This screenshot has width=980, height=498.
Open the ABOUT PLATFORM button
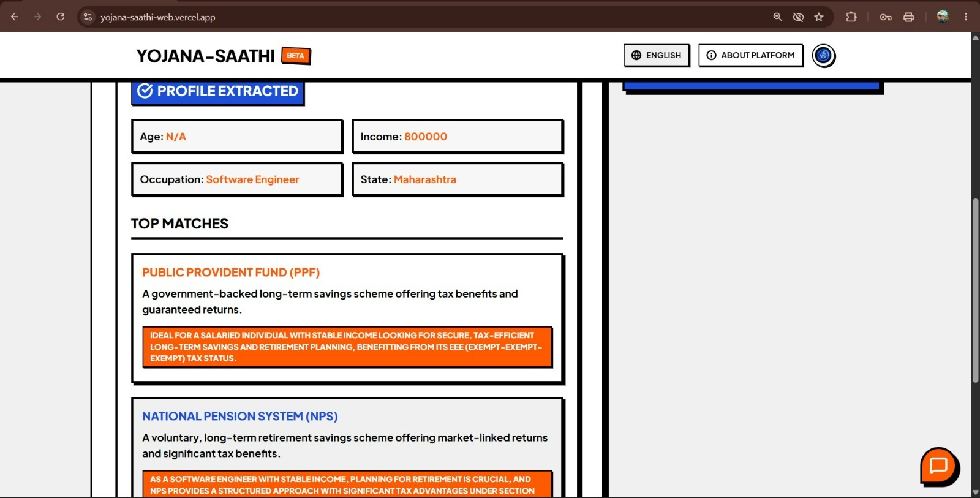click(751, 55)
